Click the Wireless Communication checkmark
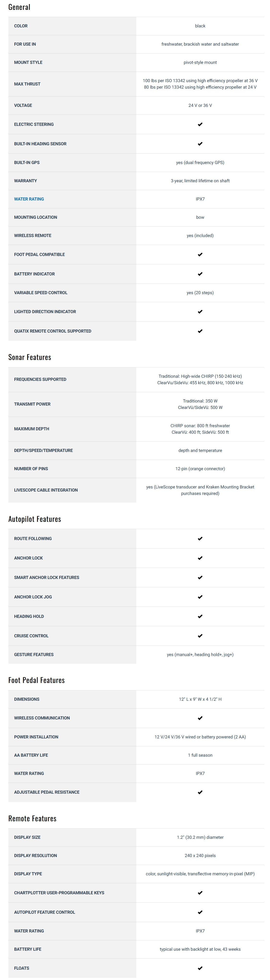270x980 pixels. pyautogui.click(x=200, y=718)
